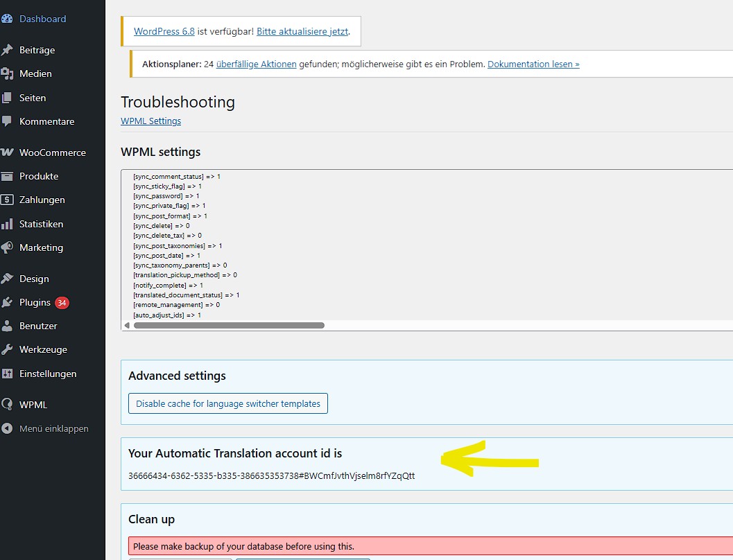733x560 pixels.
Task: Click the [auto_adjust_ids] => 1 line
Action: 167,315
